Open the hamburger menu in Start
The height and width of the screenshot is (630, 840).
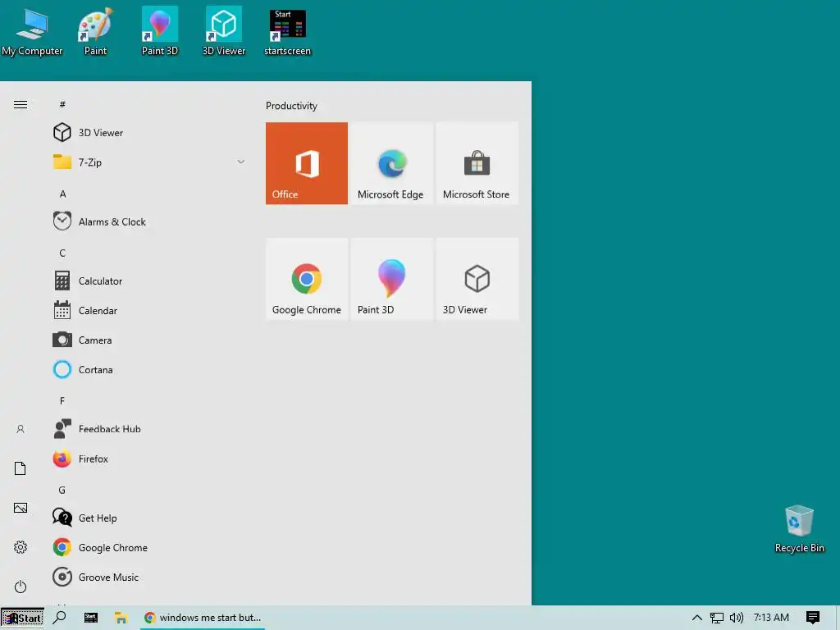(21, 104)
